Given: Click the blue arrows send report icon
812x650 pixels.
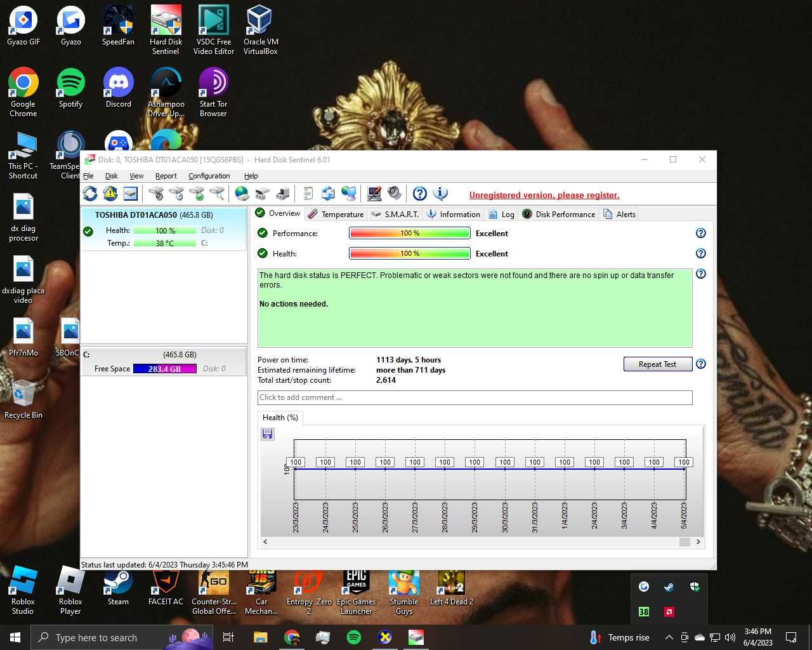Looking at the screenshot, I should (329, 194).
